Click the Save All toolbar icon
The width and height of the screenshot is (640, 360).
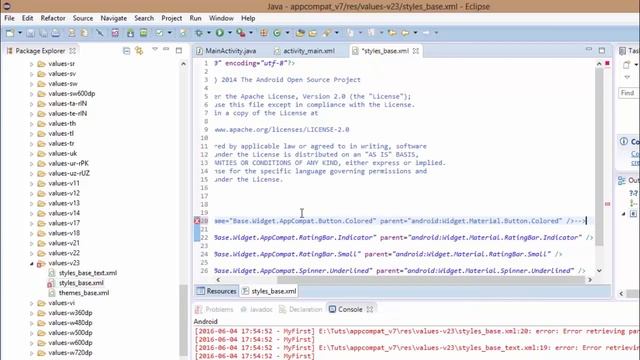43,33
